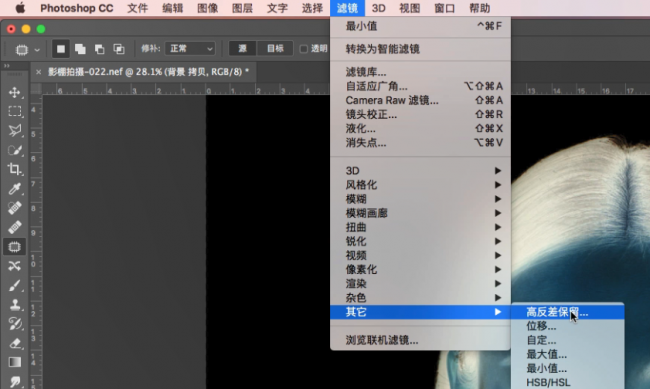The image size is (650, 389).
Task: Open the 文件 menu
Action: point(137,8)
